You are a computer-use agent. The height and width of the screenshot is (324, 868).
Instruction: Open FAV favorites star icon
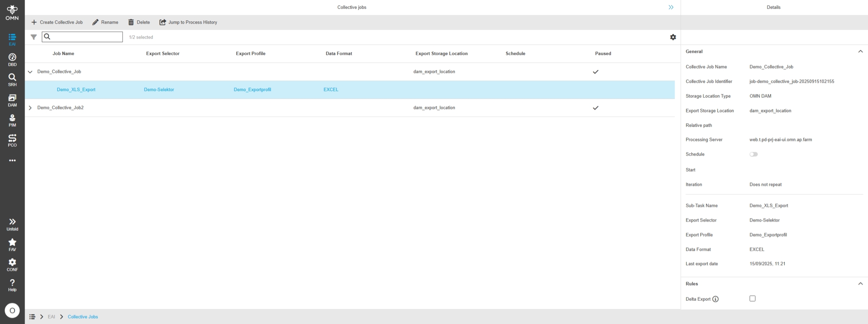[x=12, y=245]
